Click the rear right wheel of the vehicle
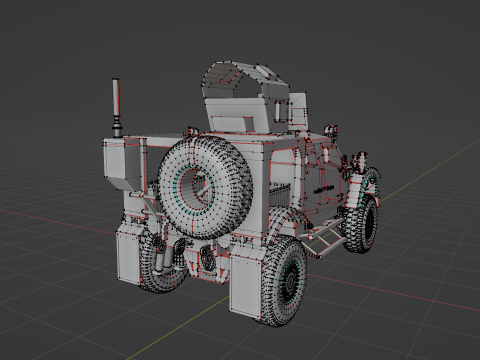 283,281
